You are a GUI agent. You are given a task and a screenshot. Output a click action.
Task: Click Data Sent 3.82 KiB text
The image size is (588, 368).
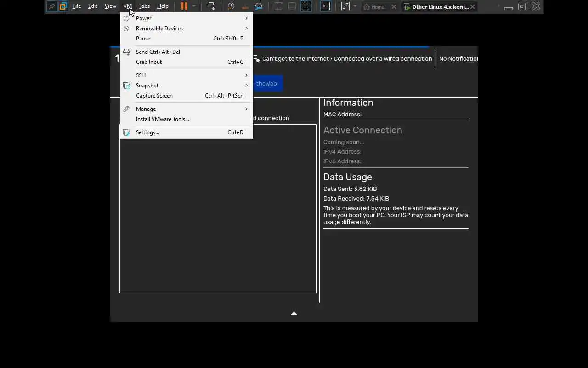pyautogui.click(x=350, y=189)
